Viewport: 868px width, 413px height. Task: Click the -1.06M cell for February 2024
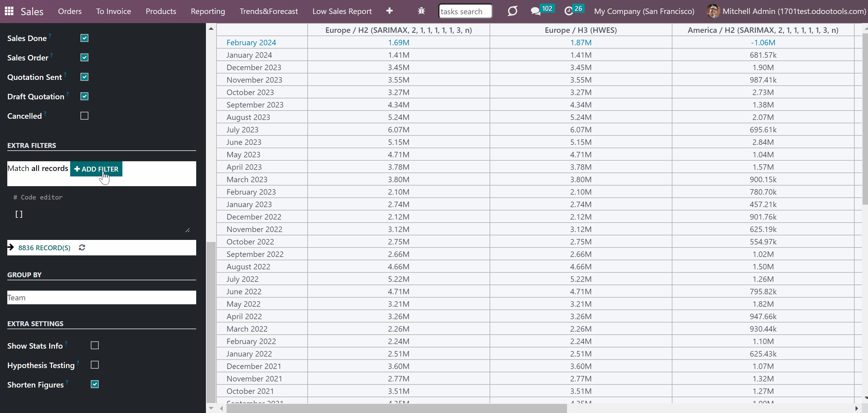[763, 43]
